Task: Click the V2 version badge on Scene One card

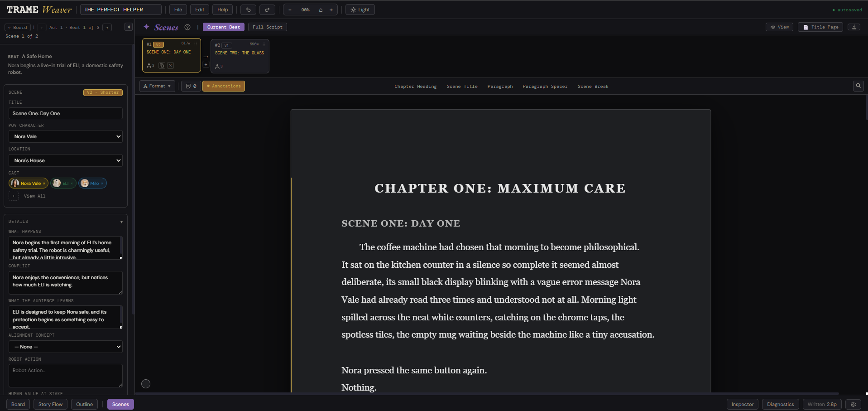Action: pyautogui.click(x=158, y=44)
